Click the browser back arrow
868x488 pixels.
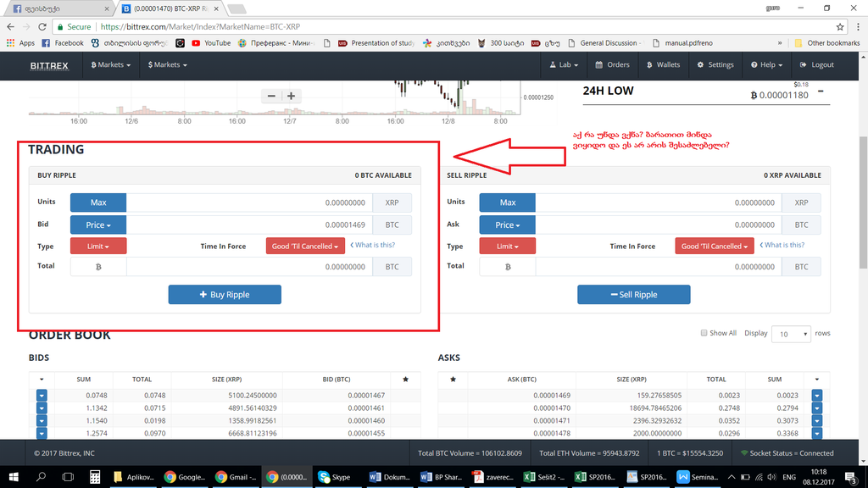[10, 26]
